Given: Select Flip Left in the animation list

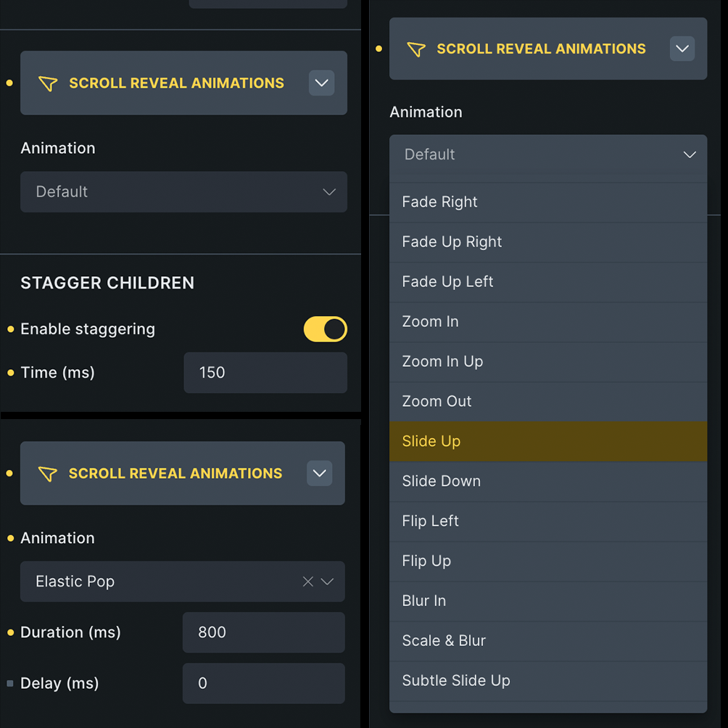Looking at the screenshot, I should pyautogui.click(x=547, y=521).
